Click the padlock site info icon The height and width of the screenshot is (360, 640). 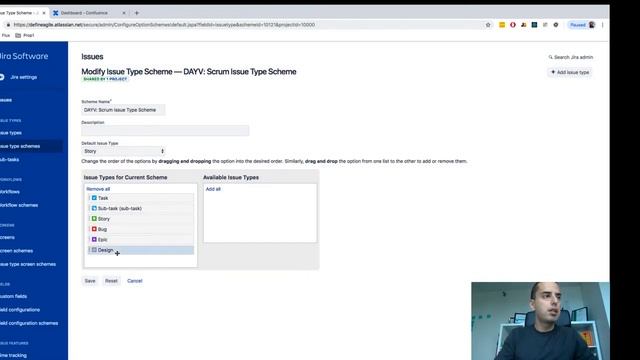[8, 25]
